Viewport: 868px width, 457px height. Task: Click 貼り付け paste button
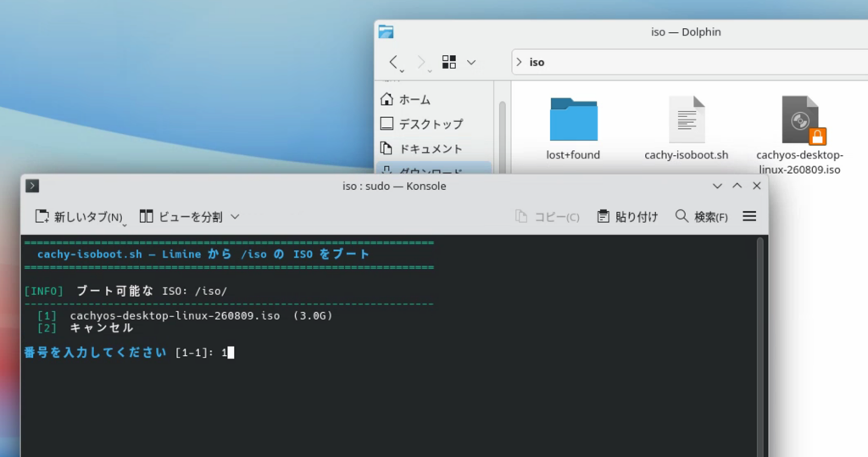(627, 216)
